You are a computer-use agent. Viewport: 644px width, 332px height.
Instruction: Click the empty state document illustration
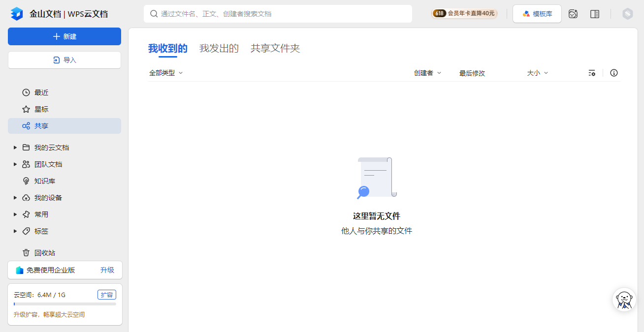[377, 178]
